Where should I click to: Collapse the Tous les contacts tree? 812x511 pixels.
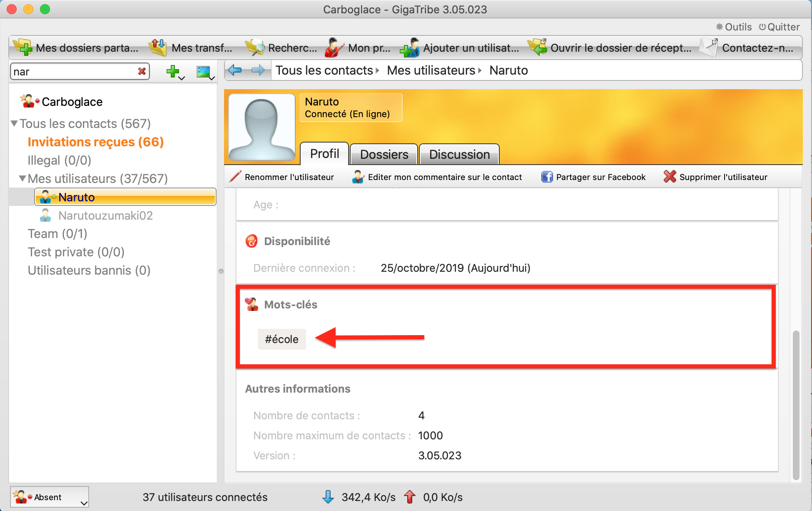[x=14, y=123]
